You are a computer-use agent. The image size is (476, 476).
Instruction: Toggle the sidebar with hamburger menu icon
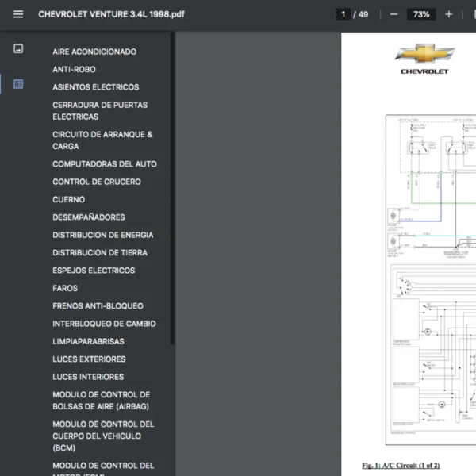coord(18,14)
